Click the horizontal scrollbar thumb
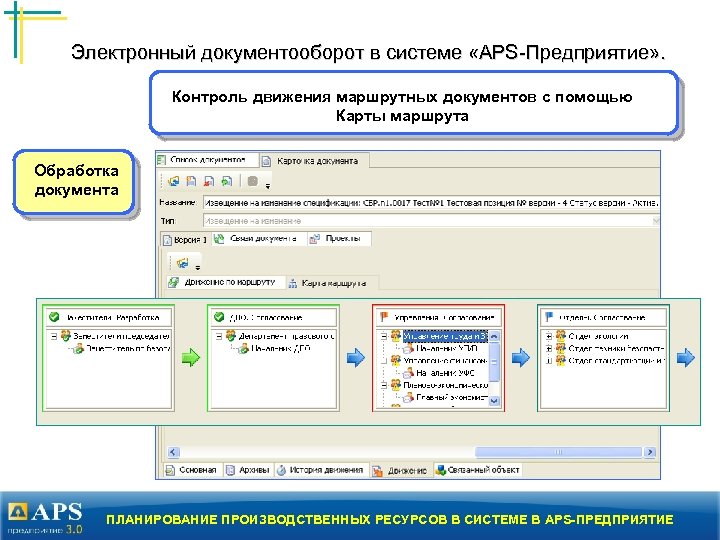 558,452
